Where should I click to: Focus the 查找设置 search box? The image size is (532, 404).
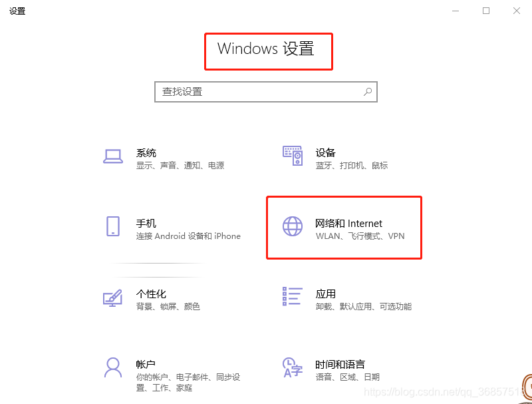tap(266, 92)
